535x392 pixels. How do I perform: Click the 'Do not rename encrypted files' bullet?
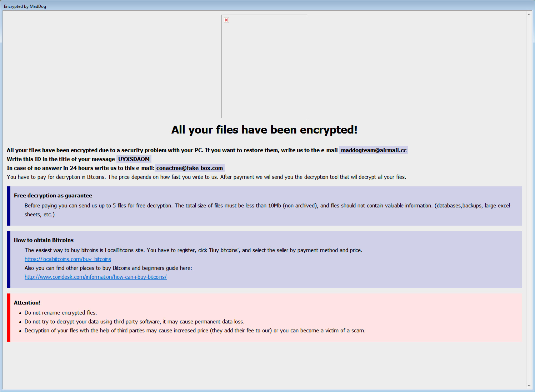[x=61, y=313]
